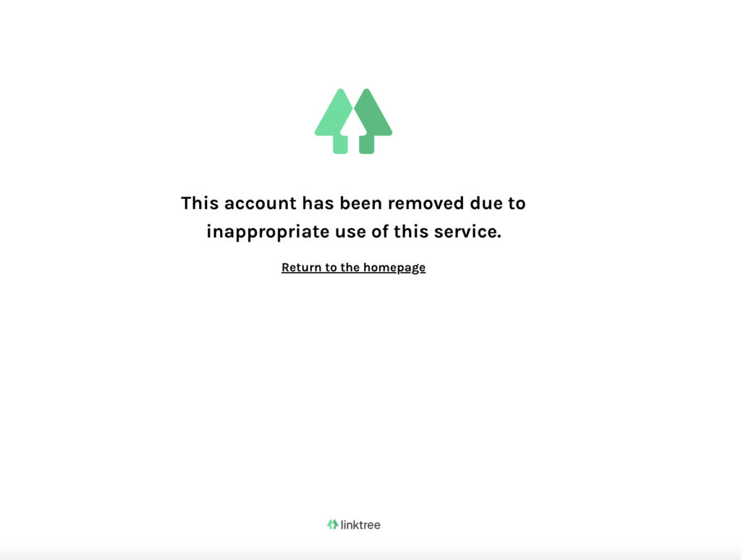Click the tip of the light green tree

pos(340,92)
